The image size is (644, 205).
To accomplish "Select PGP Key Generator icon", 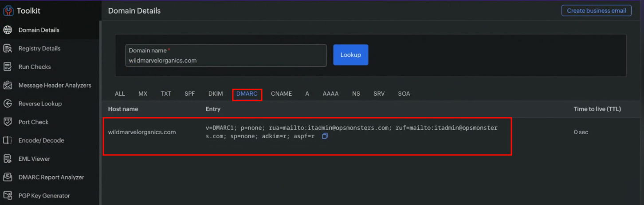I will pos(8,196).
